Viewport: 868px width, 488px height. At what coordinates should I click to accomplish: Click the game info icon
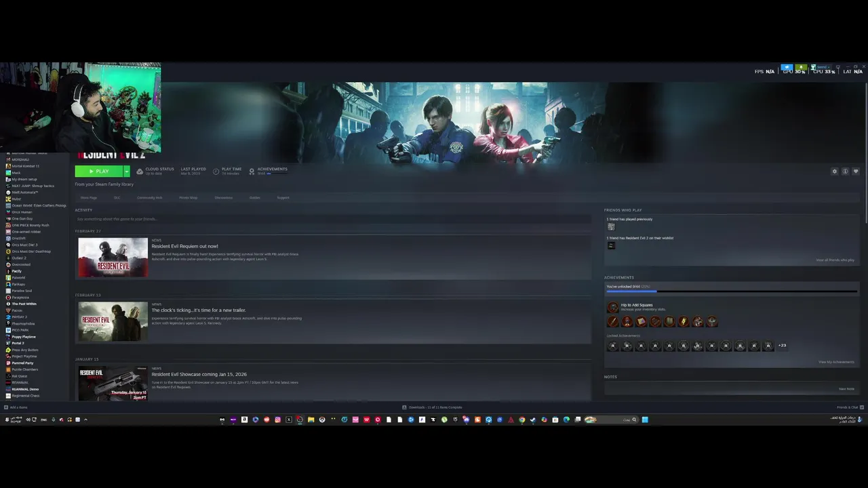pos(845,171)
